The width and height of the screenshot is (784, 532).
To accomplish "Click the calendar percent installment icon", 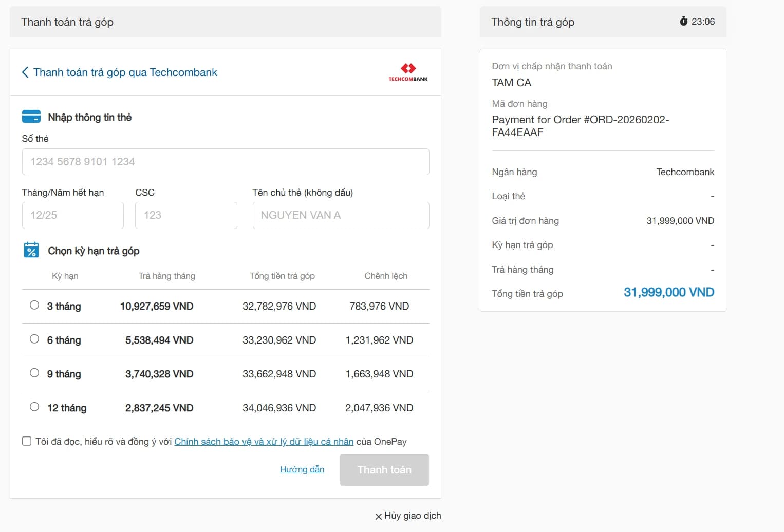I will point(31,250).
